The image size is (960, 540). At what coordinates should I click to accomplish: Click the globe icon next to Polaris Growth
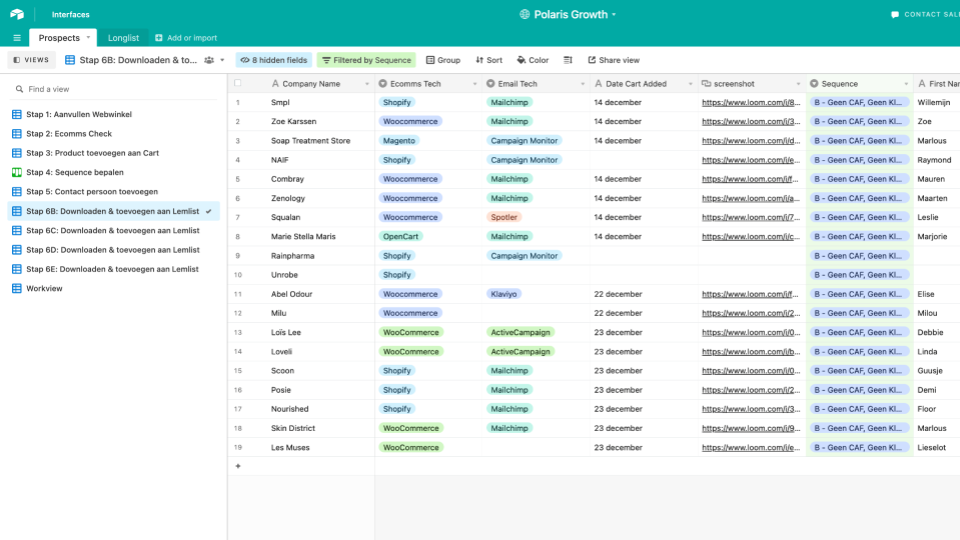[x=525, y=14]
